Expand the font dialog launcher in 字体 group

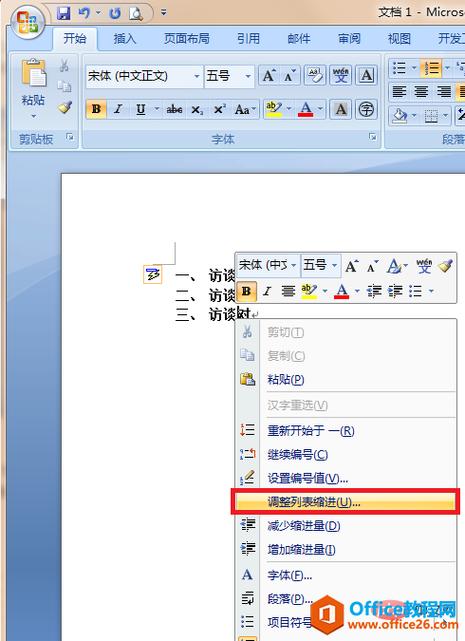pos(373,137)
